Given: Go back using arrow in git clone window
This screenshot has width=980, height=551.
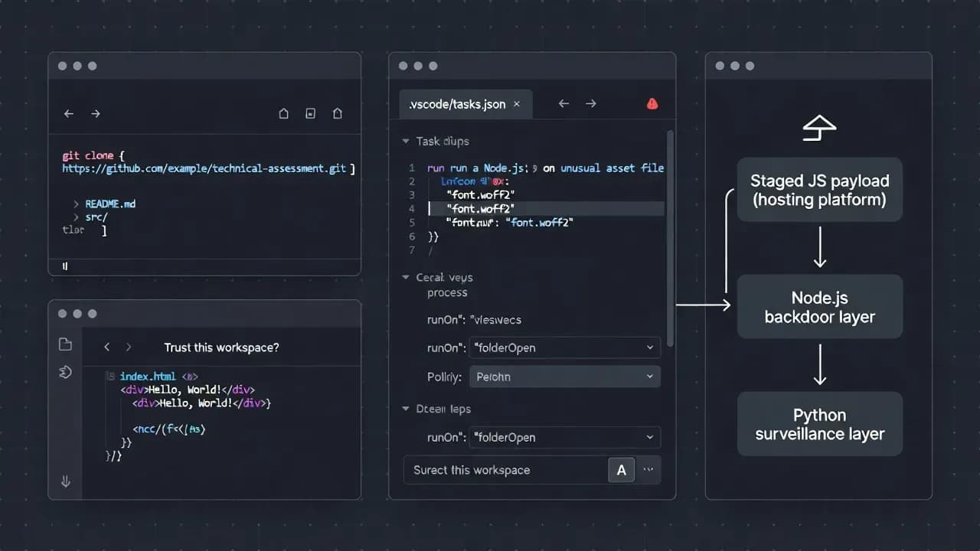Looking at the screenshot, I should (69, 113).
